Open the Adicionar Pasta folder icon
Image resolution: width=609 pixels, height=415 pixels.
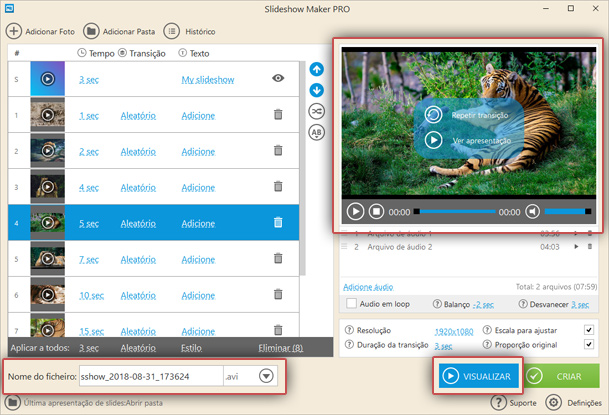pyautogui.click(x=91, y=31)
